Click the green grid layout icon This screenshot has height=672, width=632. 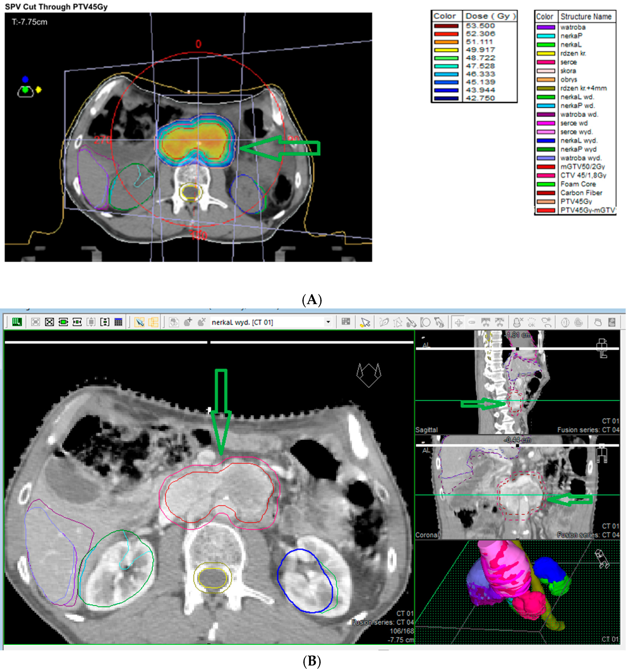(x=17, y=322)
